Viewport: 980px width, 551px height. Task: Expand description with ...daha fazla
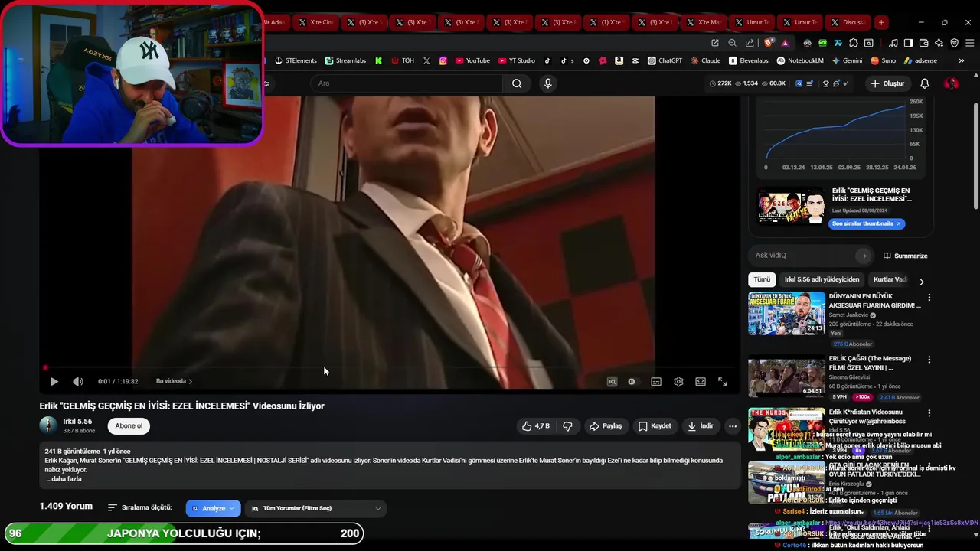64,479
